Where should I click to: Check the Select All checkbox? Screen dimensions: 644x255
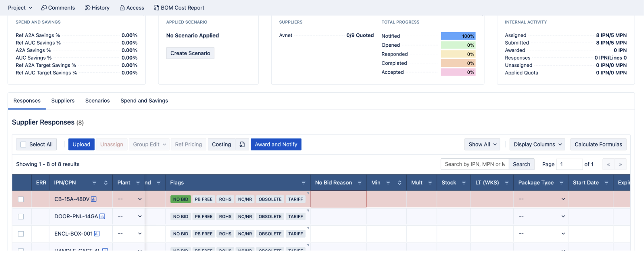23,145
